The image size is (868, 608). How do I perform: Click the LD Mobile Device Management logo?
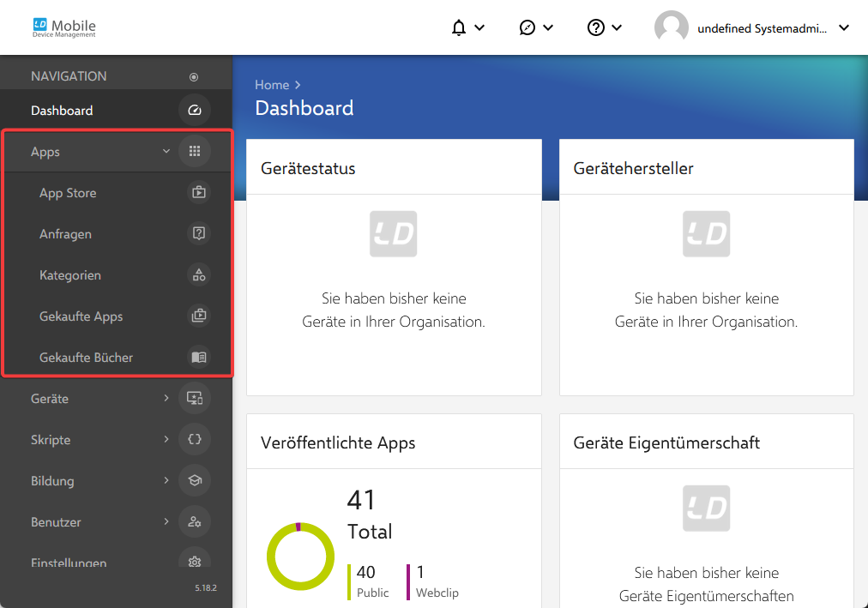[x=63, y=27]
